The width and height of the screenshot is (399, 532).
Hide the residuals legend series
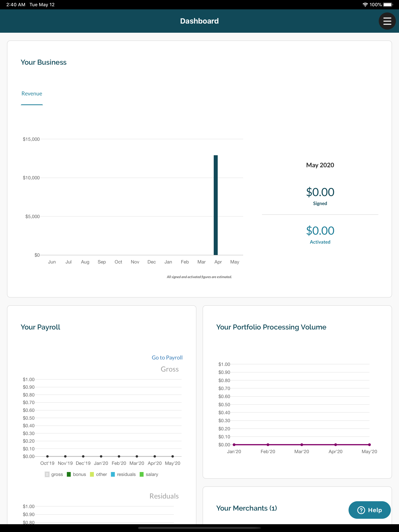pyautogui.click(x=123, y=474)
